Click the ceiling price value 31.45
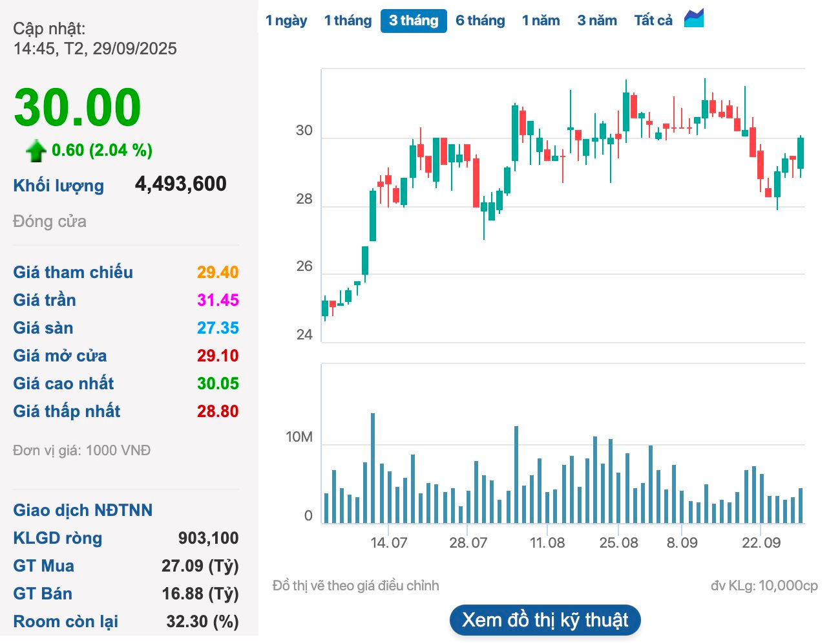 218,300
